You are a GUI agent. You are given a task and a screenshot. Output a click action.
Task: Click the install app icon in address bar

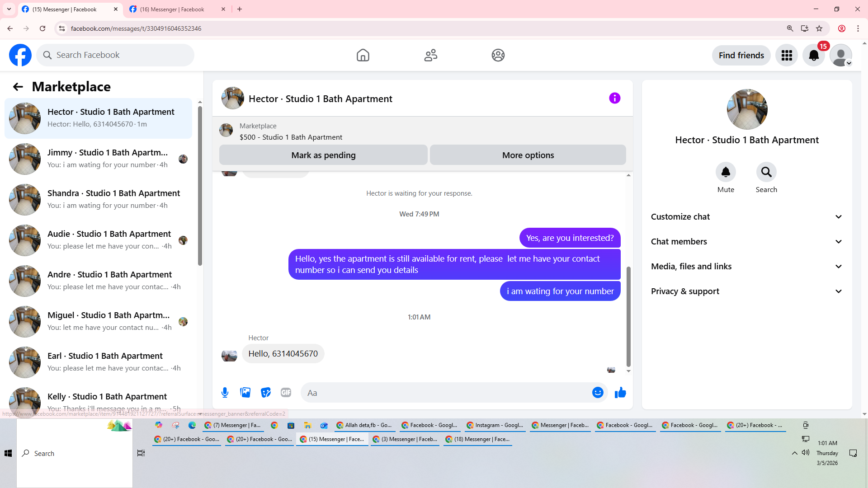point(805,28)
